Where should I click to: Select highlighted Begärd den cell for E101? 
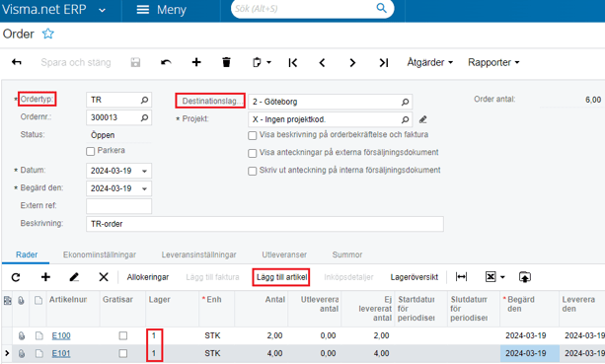tap(529, 353)
